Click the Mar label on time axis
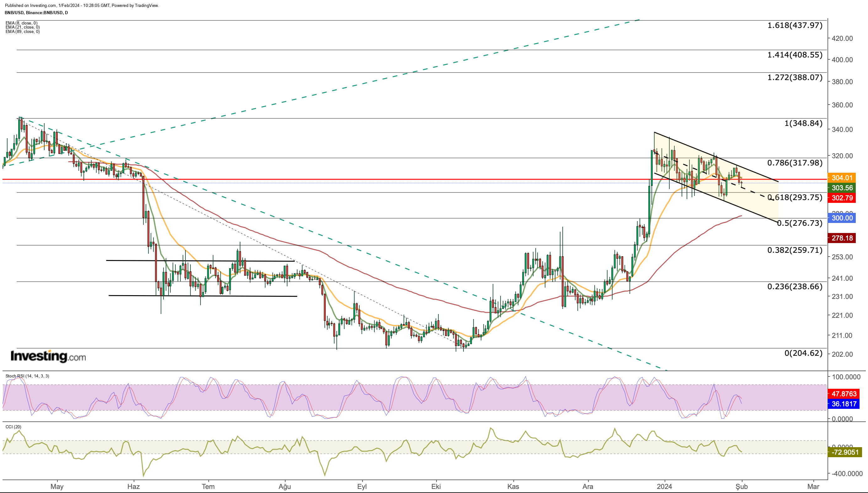Viewport: 868px width, 493px height. 813,487
